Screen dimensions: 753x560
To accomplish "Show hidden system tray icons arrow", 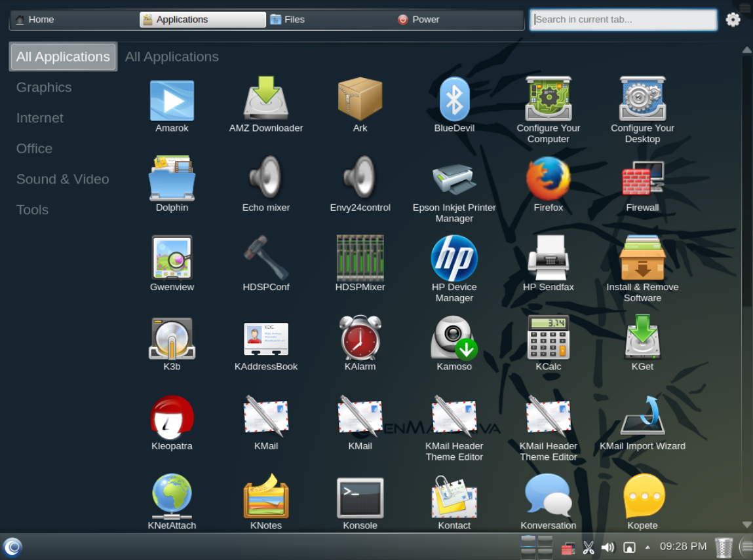I will [x=647, y=547].
